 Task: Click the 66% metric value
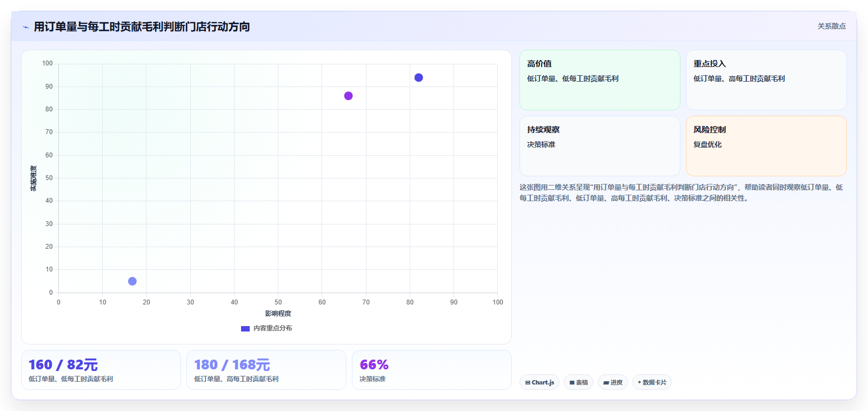point(374,365)
